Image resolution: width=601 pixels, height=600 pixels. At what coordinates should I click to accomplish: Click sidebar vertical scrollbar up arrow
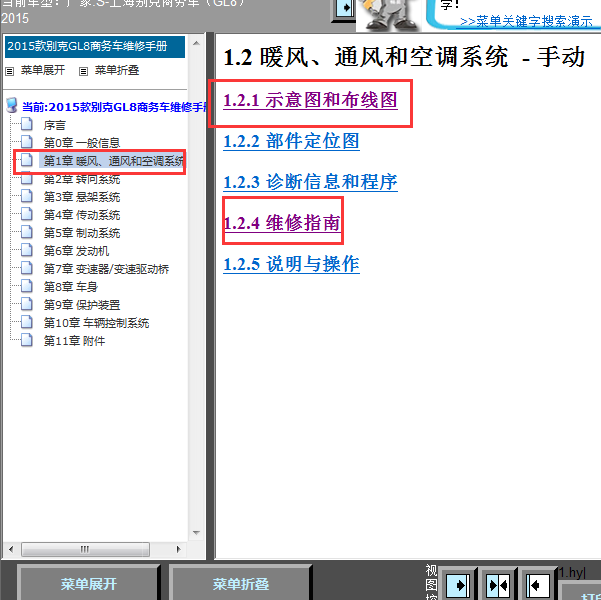[x=197, y=43]
